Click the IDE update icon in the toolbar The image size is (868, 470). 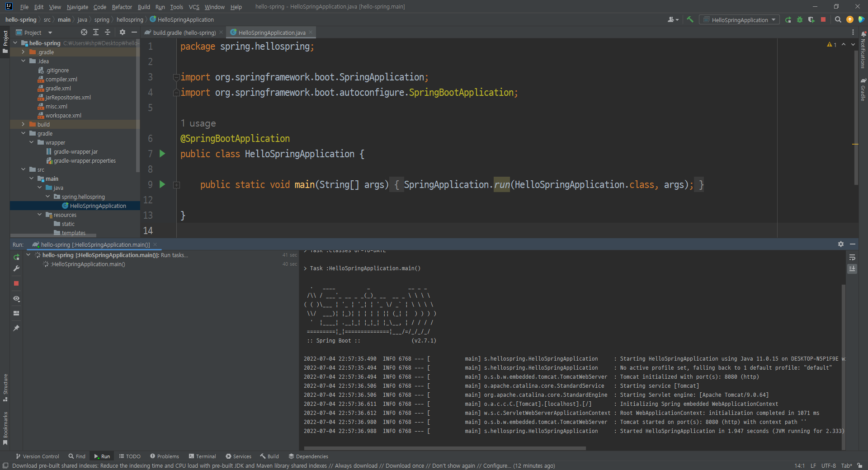tap(850, 19)
